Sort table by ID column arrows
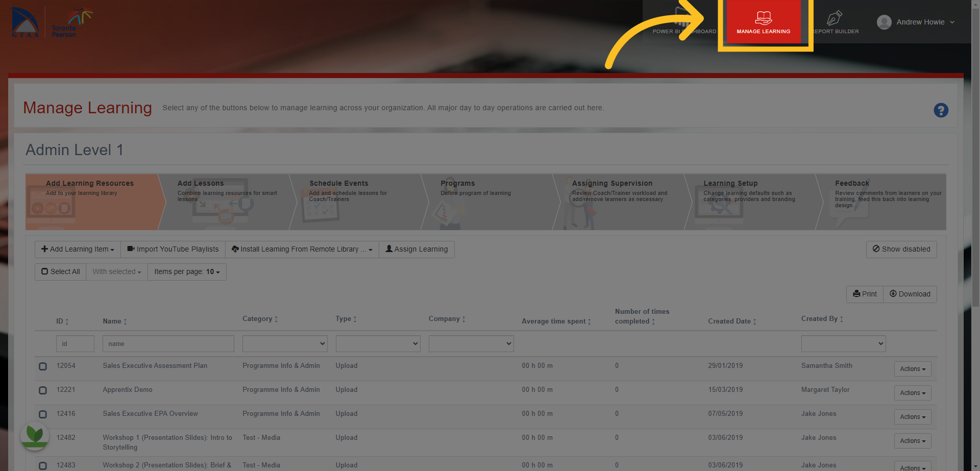This screenshot has width=980, height=471. [67, 321]
